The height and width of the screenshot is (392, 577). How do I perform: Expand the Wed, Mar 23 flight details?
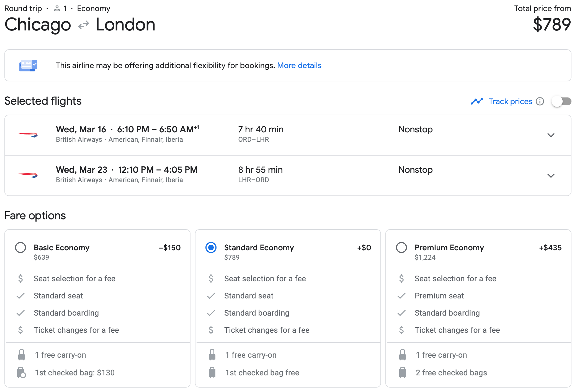551,176
